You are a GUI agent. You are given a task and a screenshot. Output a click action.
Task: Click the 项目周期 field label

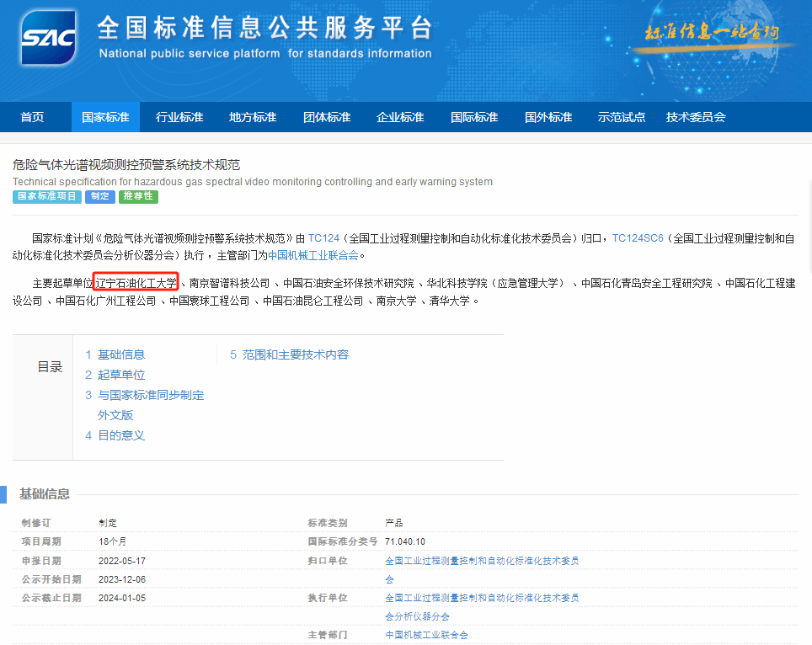point(41,541)
